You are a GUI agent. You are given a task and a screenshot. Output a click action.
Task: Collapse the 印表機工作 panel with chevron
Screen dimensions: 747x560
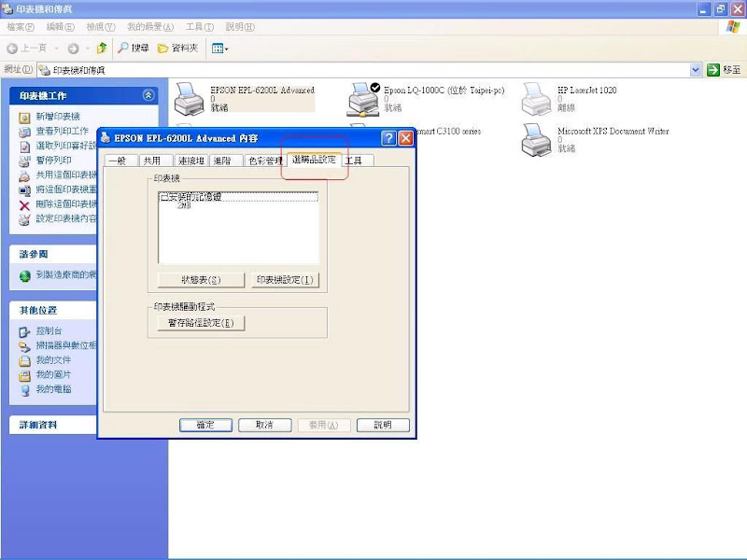point(148,95)
